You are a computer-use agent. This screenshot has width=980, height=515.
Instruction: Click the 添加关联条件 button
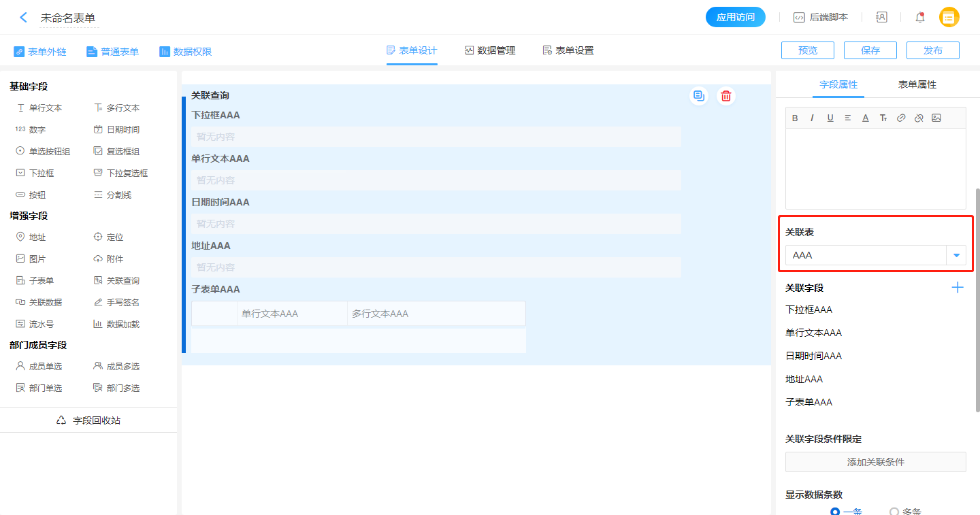tap(875, 462)
